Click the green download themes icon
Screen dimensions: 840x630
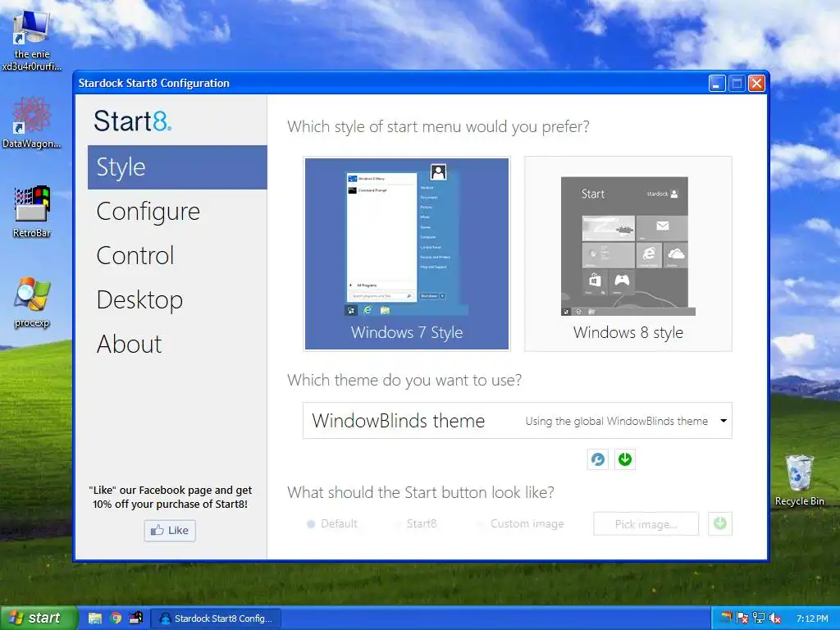(x=624, y=459)
